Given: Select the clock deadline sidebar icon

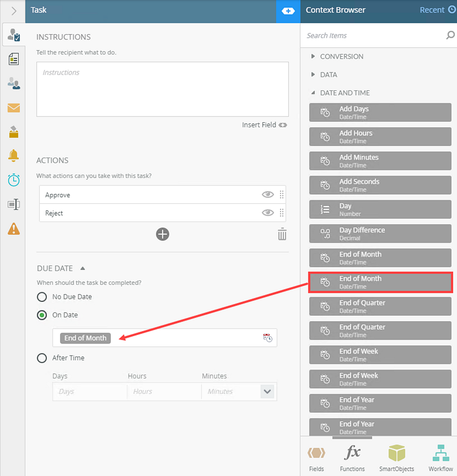Looking at the screenshot, I should [x=13, y=180].
